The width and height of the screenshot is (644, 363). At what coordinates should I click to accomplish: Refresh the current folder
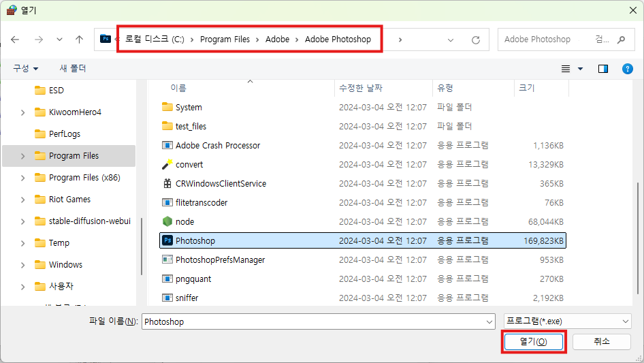[x=476, y=40]
